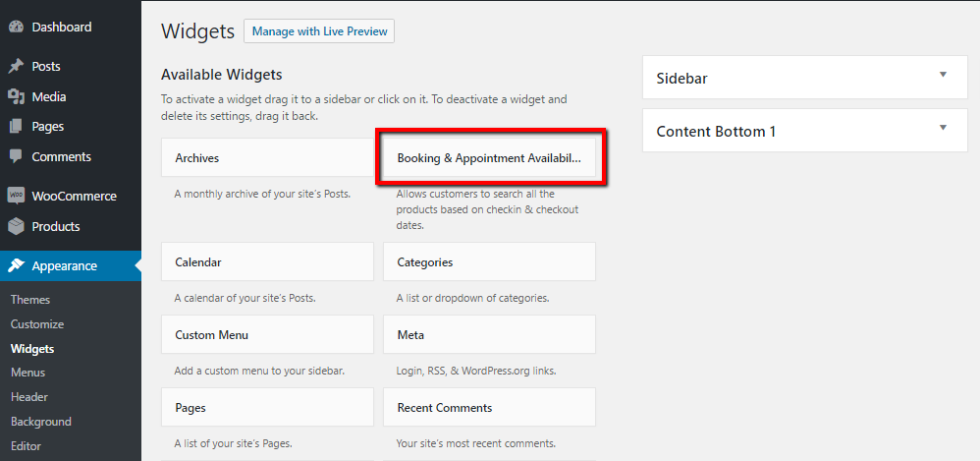Click the Products box icon

point(16,226)
